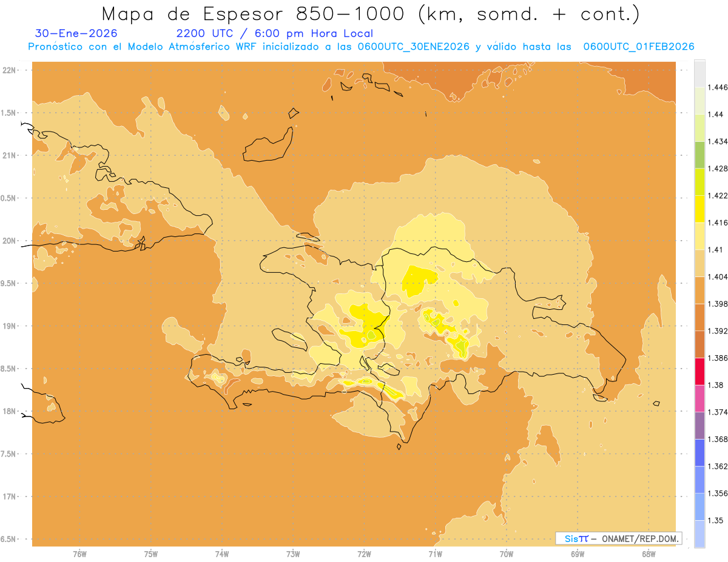The image size is (728, 562).
Task: Click the '75W' longitude label
Action: 150,554
